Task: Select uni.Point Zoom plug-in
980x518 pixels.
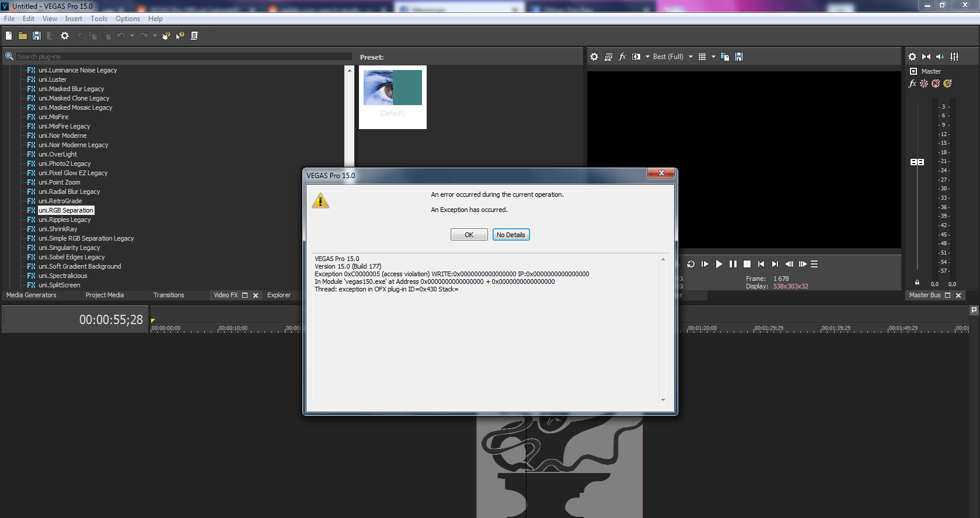Action: coord(59,182)
